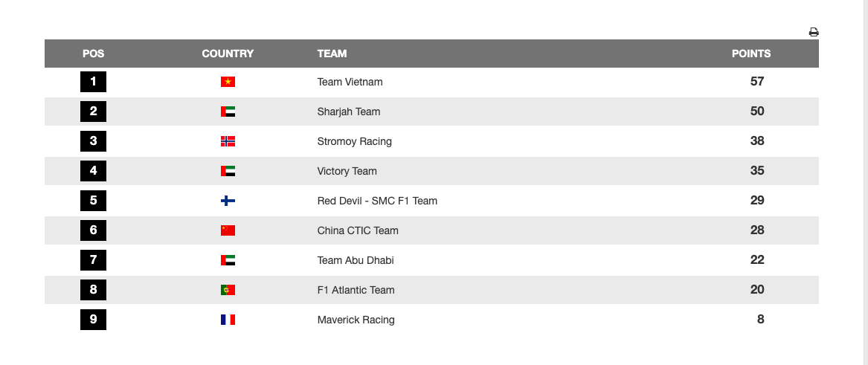Click the UAE flag beside Victory Team
This screenshot has height=365, width=868.
coord(228,171)
